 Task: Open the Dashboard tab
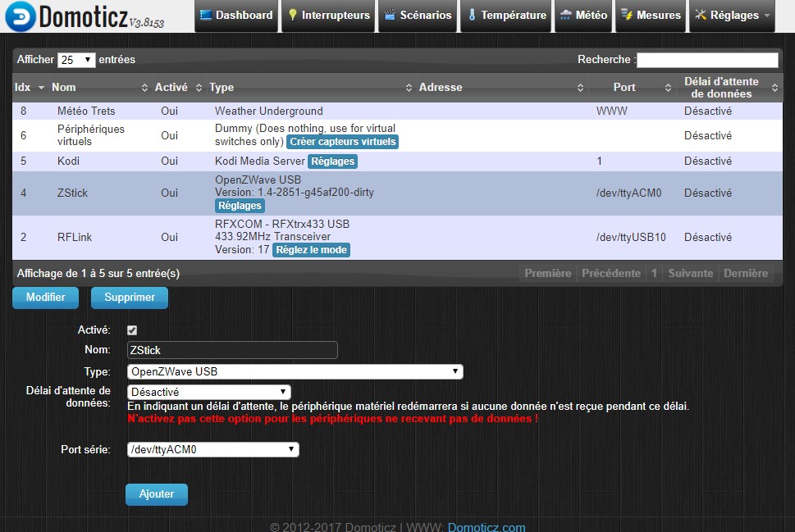(x=236, y=16)
